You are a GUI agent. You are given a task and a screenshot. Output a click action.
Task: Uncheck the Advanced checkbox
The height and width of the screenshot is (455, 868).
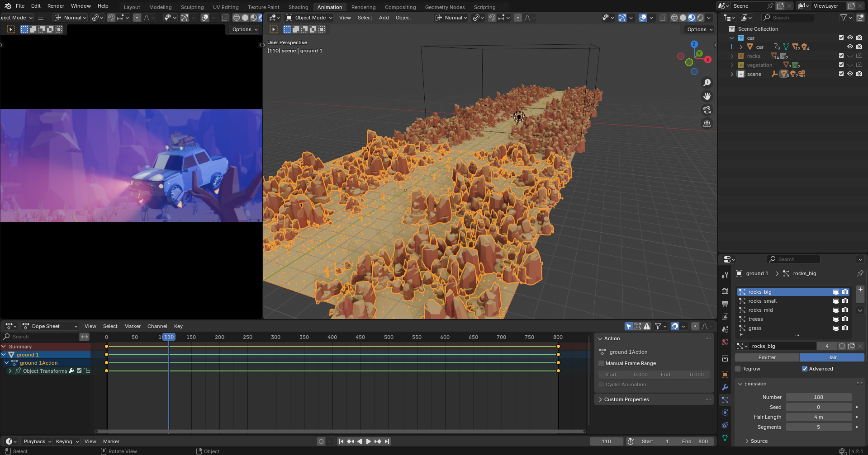[805, 369]
